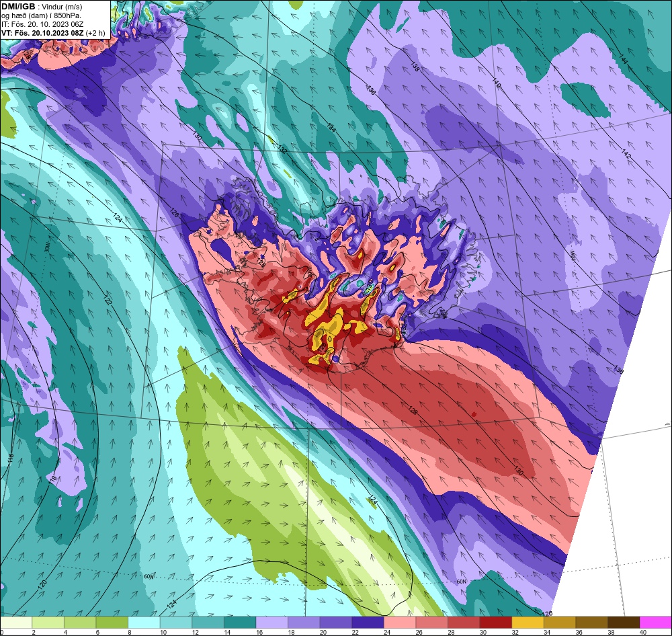Click the 10–12 m/s aqua legend swatch

(x=175, y=623)
